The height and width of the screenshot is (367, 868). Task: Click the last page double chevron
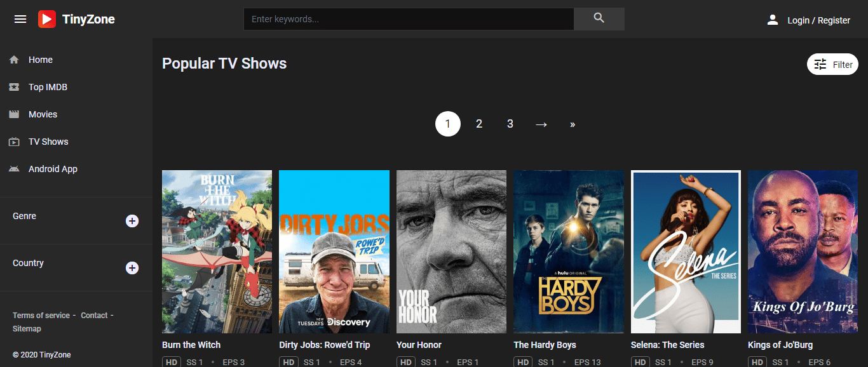(573, 124)
